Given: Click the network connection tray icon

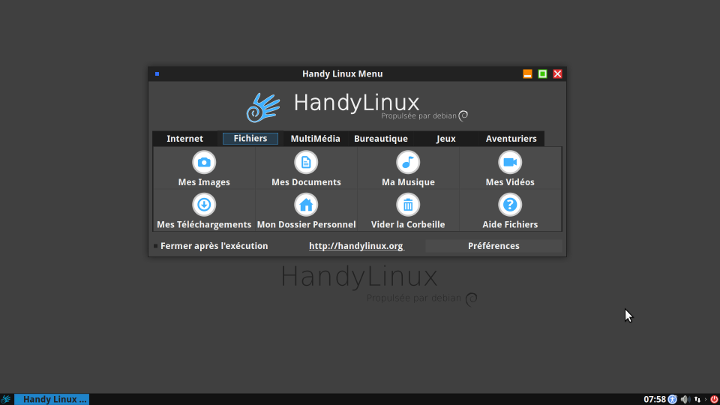Looking at the screenshot, I should 698,399.
